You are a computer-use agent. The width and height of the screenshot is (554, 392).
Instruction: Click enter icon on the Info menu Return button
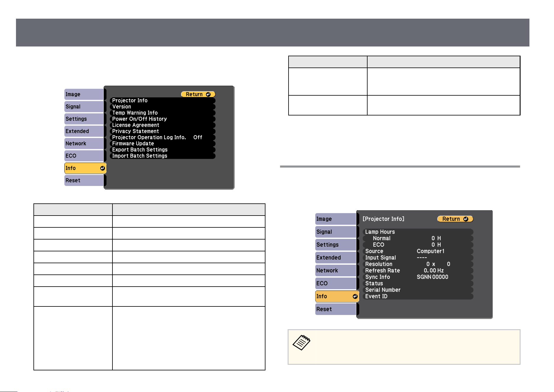(x=208, y=94)
